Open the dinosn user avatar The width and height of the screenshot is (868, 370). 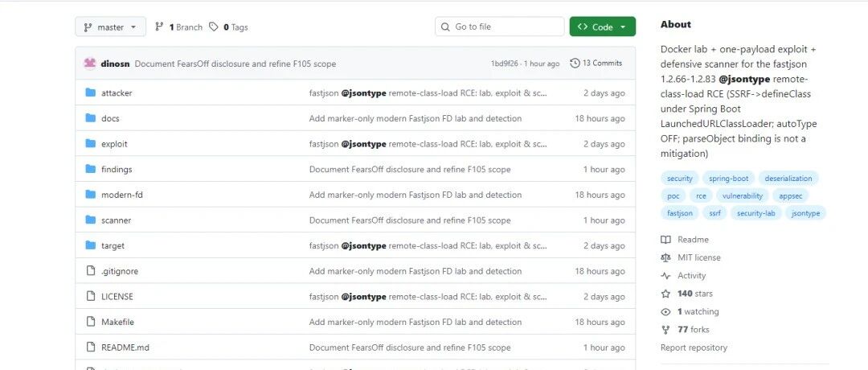tap(90, 64)
